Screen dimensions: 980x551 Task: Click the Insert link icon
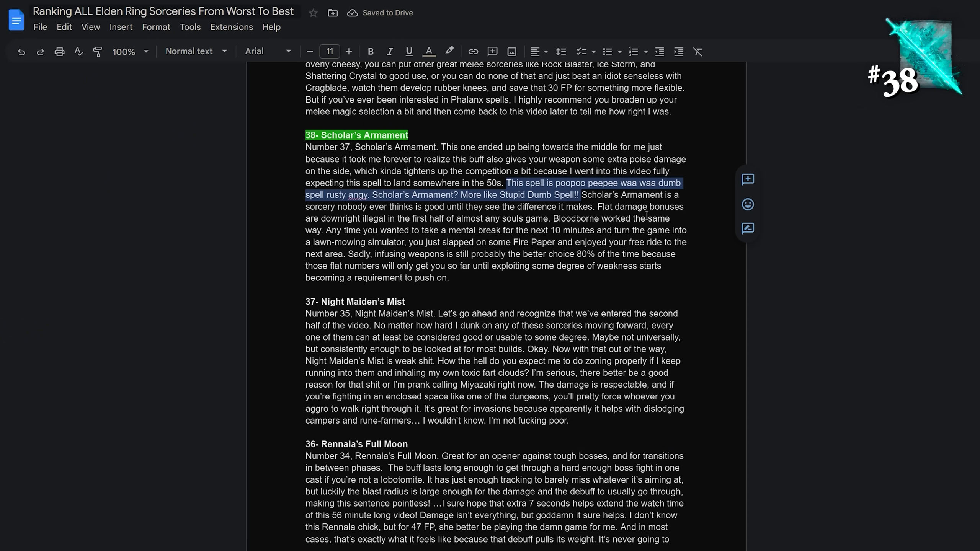[x=473, y=52]
